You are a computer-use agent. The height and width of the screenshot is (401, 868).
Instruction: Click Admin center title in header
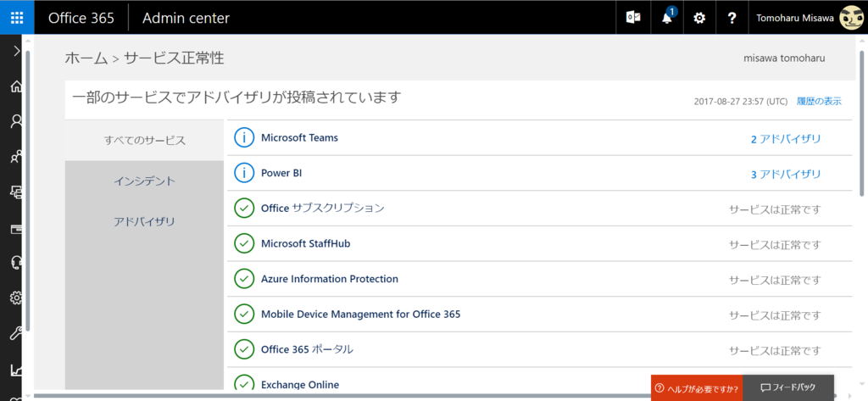point(186,18)
